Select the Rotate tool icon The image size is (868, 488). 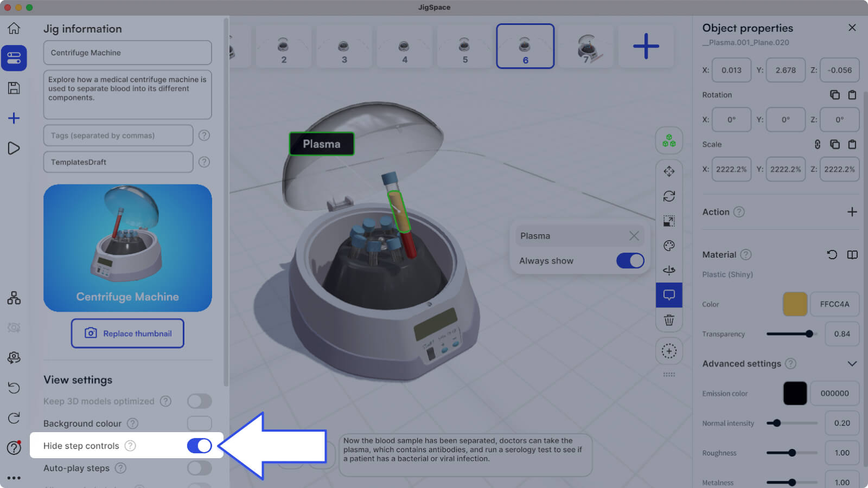669,196
